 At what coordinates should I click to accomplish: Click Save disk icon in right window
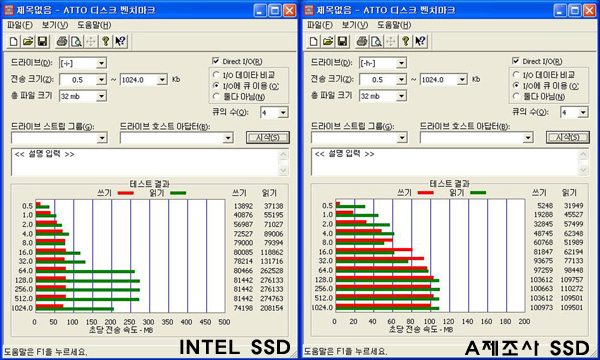click(342, 41)
